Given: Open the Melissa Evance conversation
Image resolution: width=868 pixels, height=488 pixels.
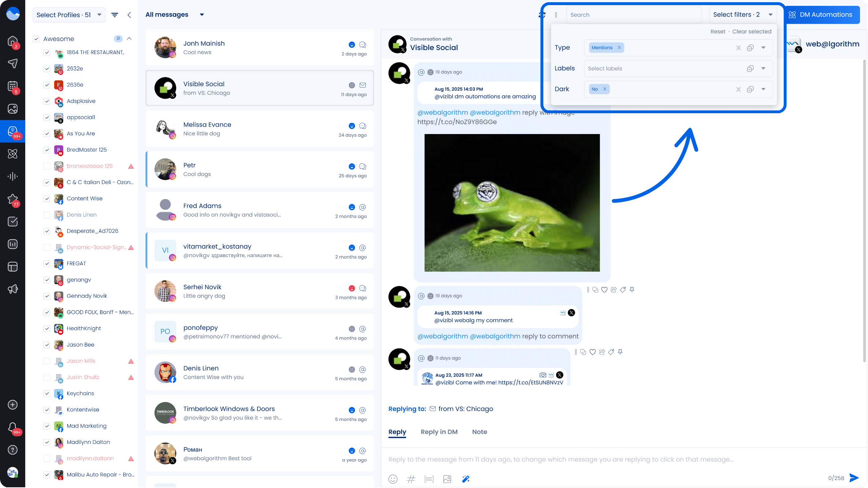Looking at the screenshot, I should point(260,129).
